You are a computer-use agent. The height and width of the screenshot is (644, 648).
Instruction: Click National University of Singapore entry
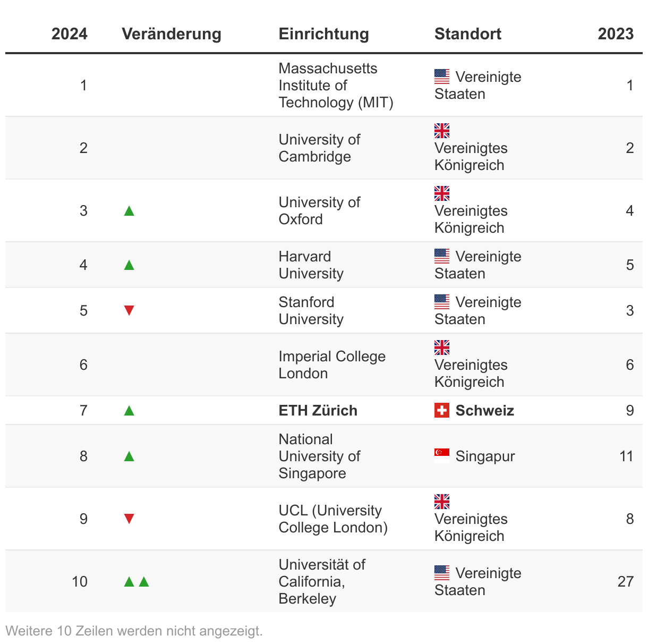point(320,456)
